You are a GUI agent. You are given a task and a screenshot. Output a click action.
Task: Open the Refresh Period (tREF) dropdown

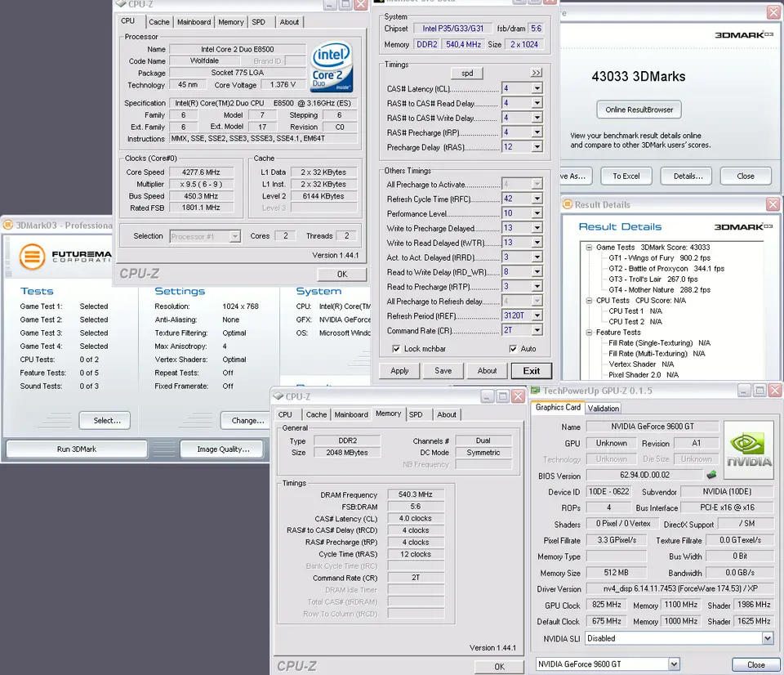pos(537,315)
